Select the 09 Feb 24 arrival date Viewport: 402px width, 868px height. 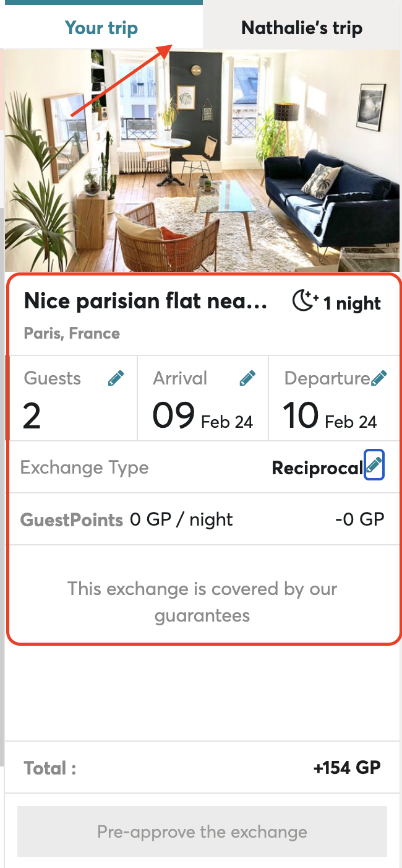click(x=203, y=416)
